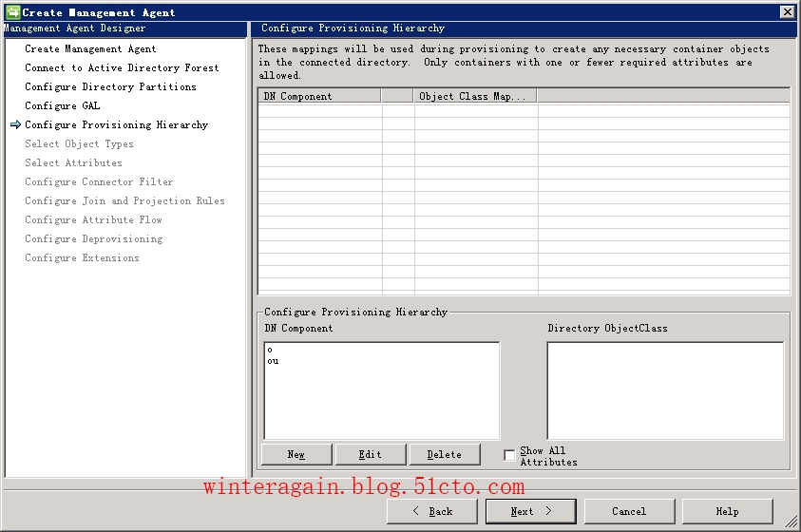Image resolution: width=801 pixels, height=532 pixels.
Task: Click inside the Directory ObjectClass list box
Action: (x=665, y=390)
